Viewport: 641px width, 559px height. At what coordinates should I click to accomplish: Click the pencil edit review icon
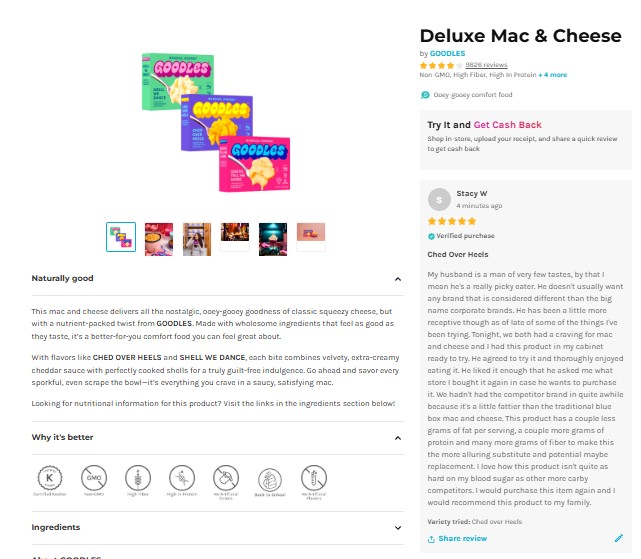619,538
